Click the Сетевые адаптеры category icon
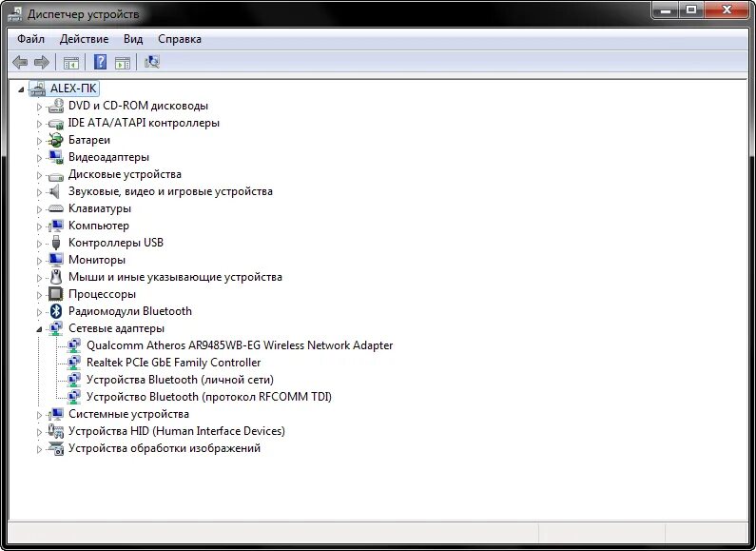This screenshot has height=551, width=756. 56,328
